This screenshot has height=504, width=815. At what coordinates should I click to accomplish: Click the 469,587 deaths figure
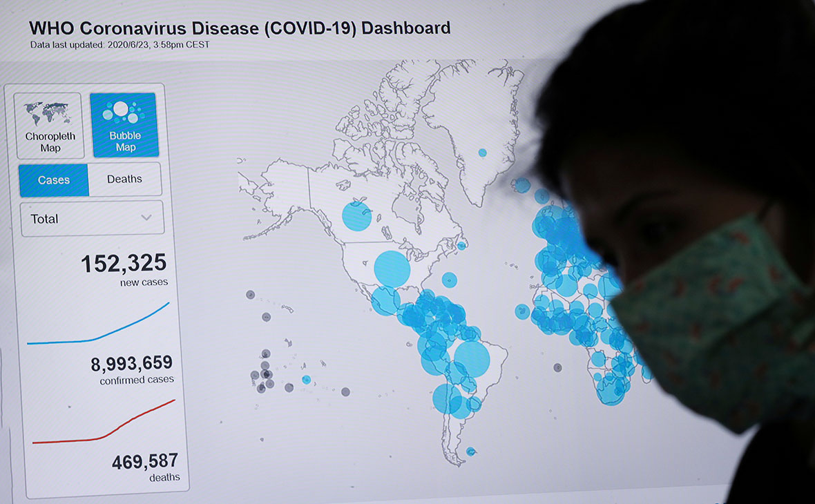pos(145,461)
